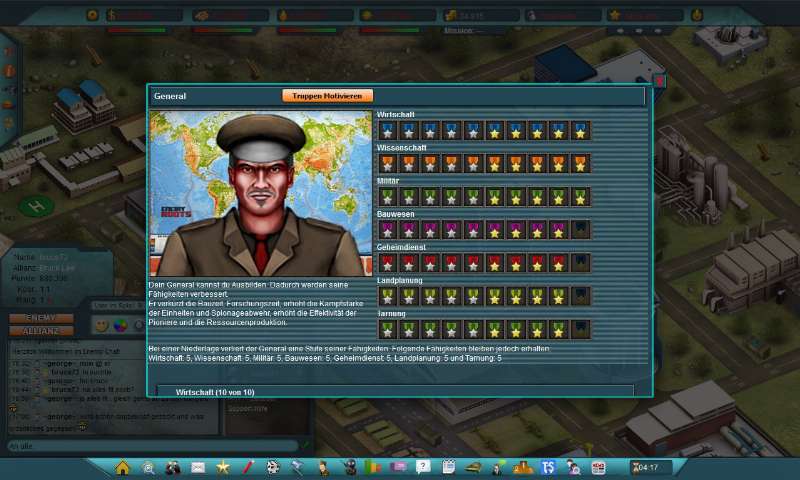Image resolution: width=800 pixels, height=480 pixels.
Task: Click the empty medal slot in Geheimdienst row
Action: coord(581,263)
